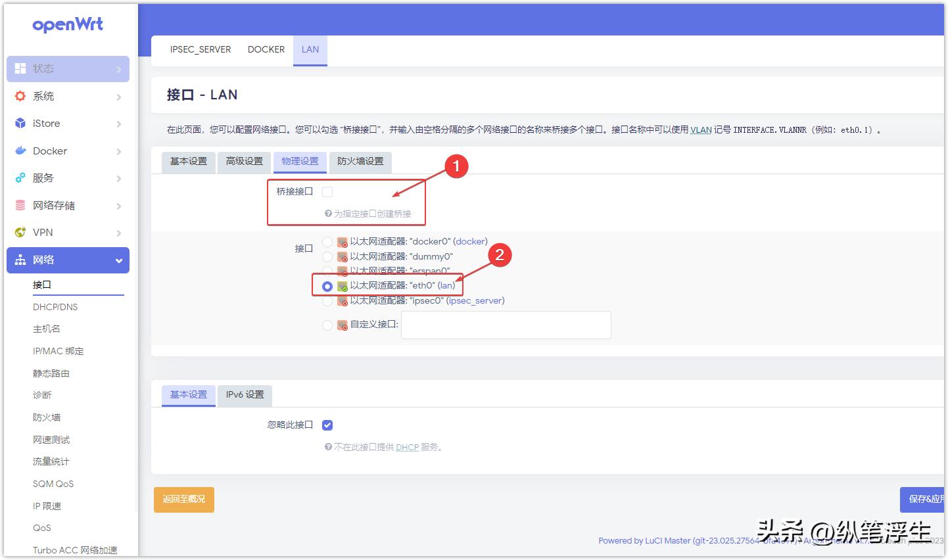948x560 pixels.
Task: Uncheck the 忽略此接口 checkbox
Action: (327, 425)
